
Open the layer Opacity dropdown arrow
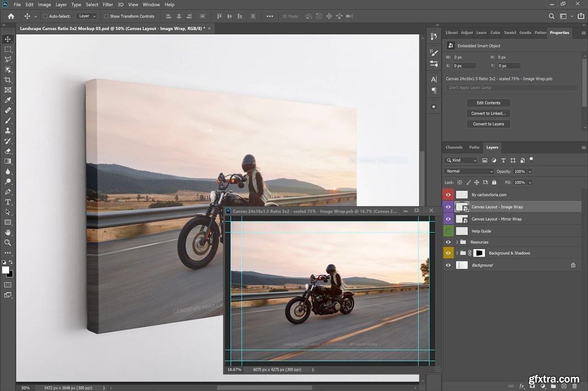[x=530, y=172]
